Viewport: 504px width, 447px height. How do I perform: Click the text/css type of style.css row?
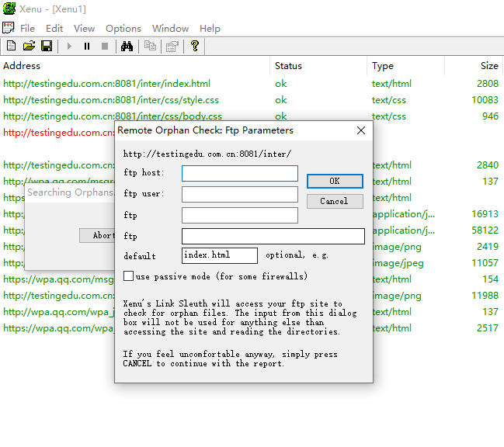click(x=389, y=100)
